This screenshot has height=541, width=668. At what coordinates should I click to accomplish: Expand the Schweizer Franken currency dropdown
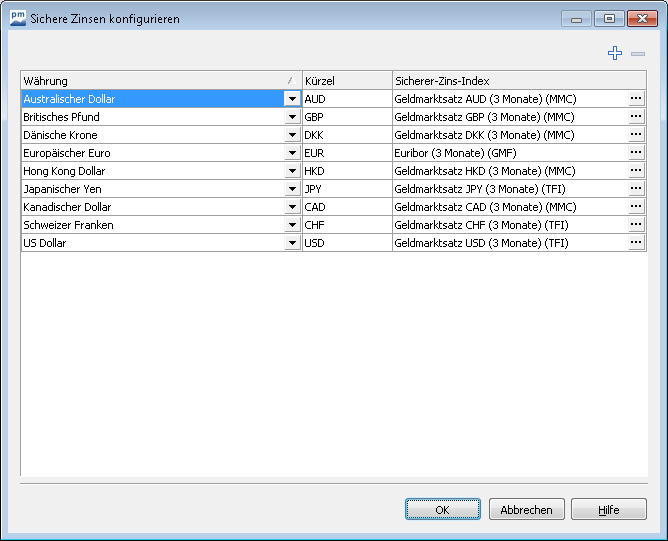(x=292, y=225)
